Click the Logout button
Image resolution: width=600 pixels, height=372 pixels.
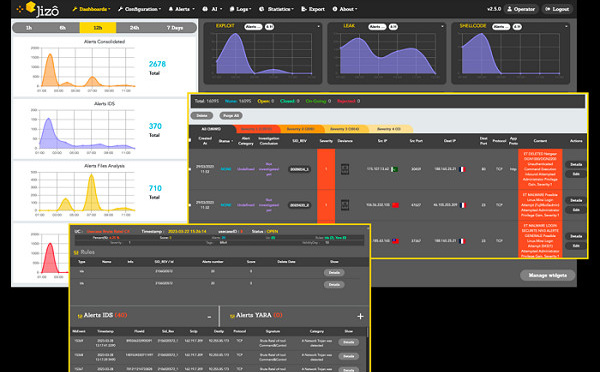coord(557,9)
